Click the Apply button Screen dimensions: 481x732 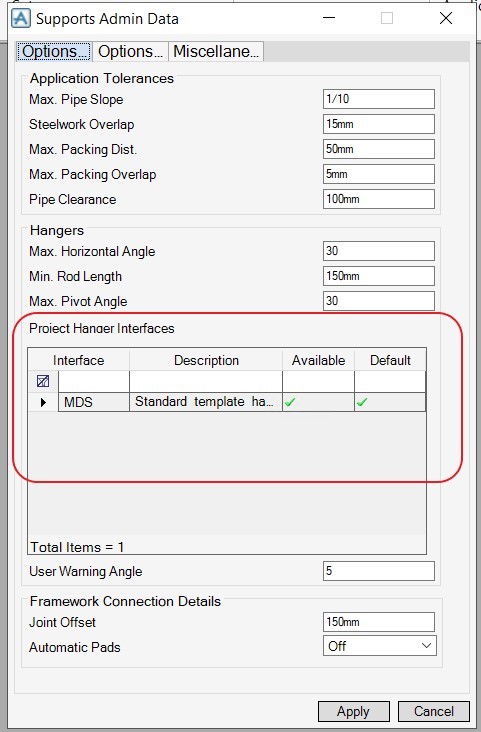[x=354, y=711]
